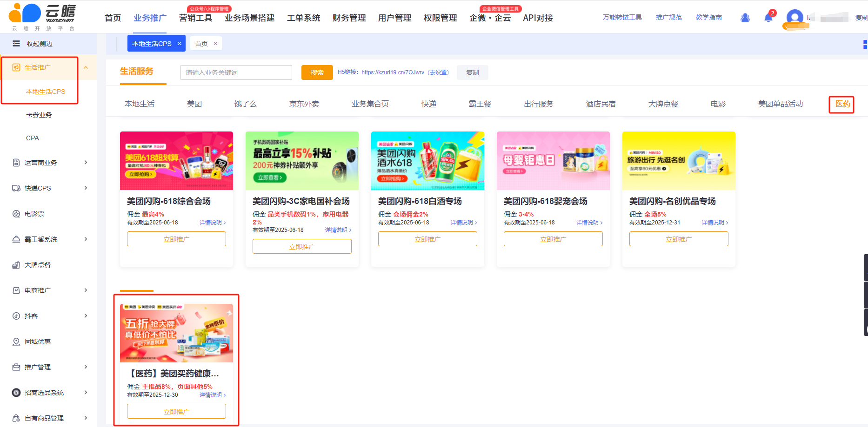
Task: Click the 霸王餐系统 dish icon
Action: coord(16,239)
